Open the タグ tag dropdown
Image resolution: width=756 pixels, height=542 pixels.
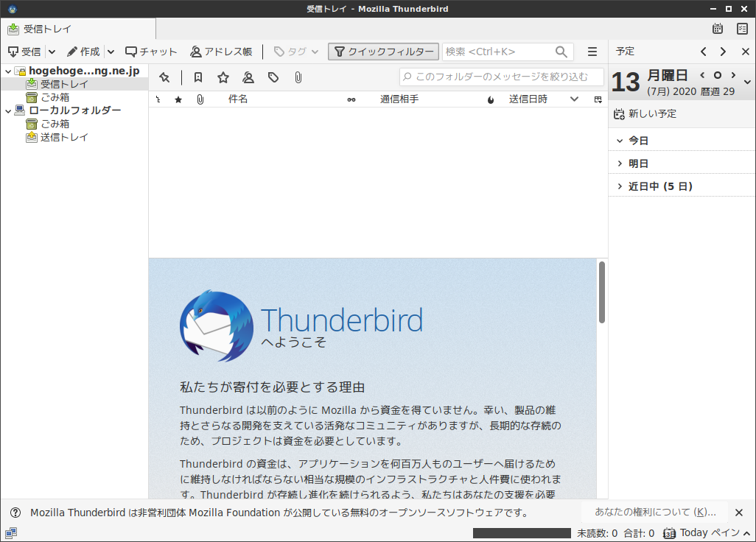pos(296,52)
